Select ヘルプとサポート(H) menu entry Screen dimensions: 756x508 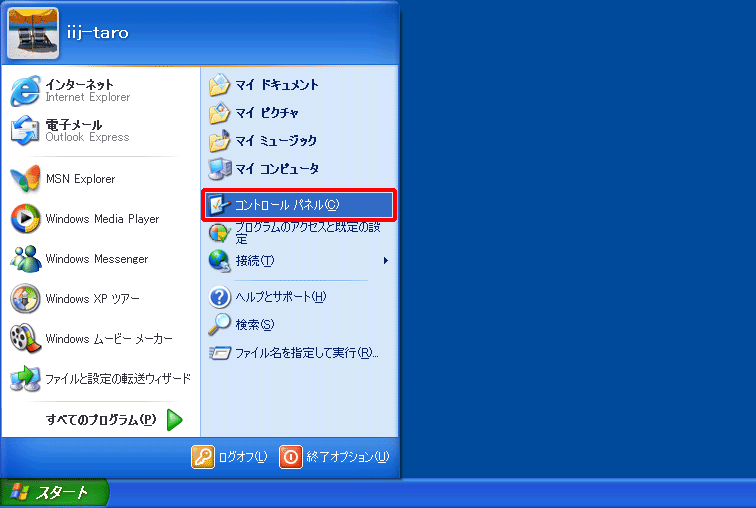(299, 297)
